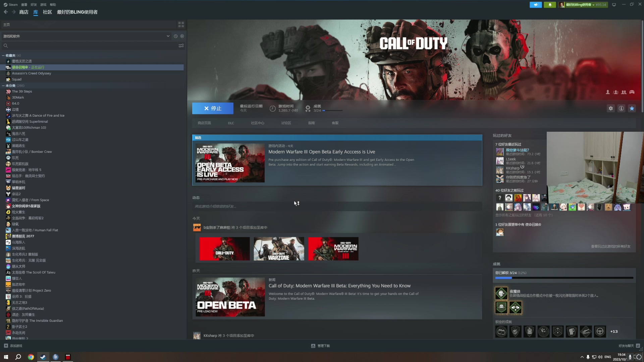
Task: Open manage downloads icon
Action: click(x=313, y=346)
